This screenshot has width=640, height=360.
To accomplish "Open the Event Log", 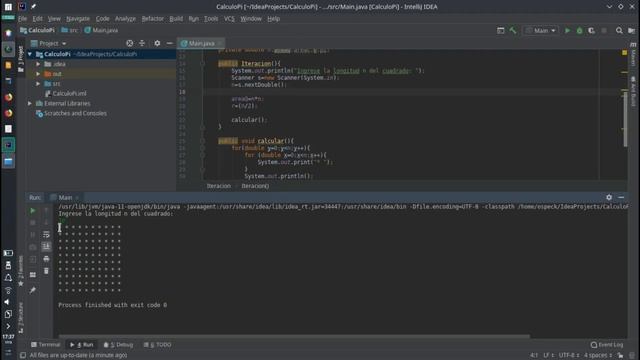I will [x=607, y=344].
